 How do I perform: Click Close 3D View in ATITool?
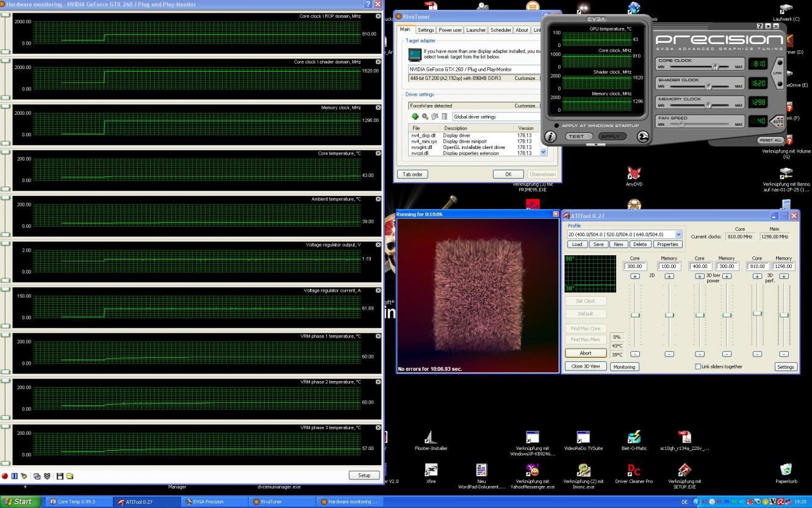586,366
